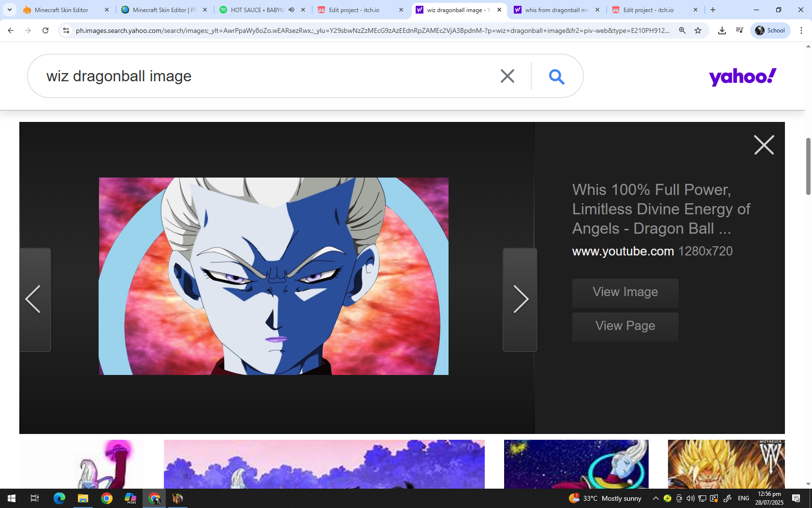Open the downloads icon

(722, 30)
